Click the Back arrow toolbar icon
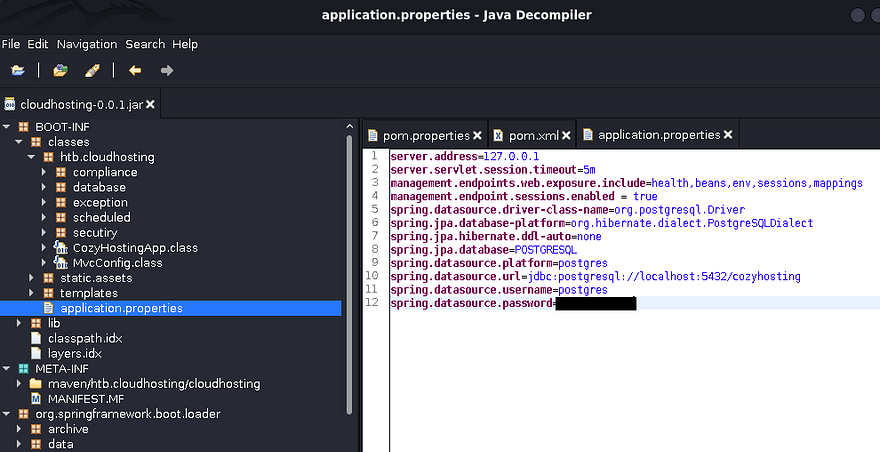 click(135, 70)
